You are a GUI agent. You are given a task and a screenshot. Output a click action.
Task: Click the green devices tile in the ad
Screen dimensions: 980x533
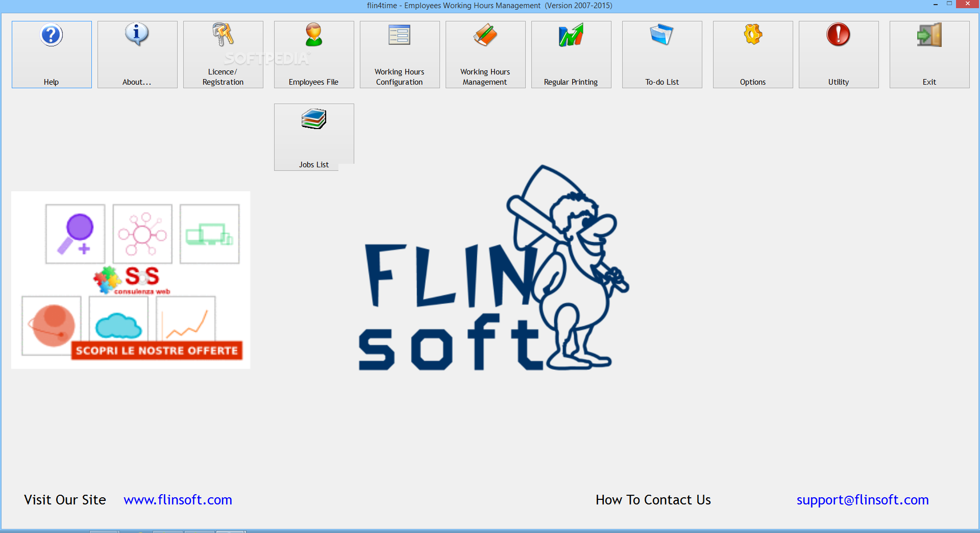coord(210,234)
